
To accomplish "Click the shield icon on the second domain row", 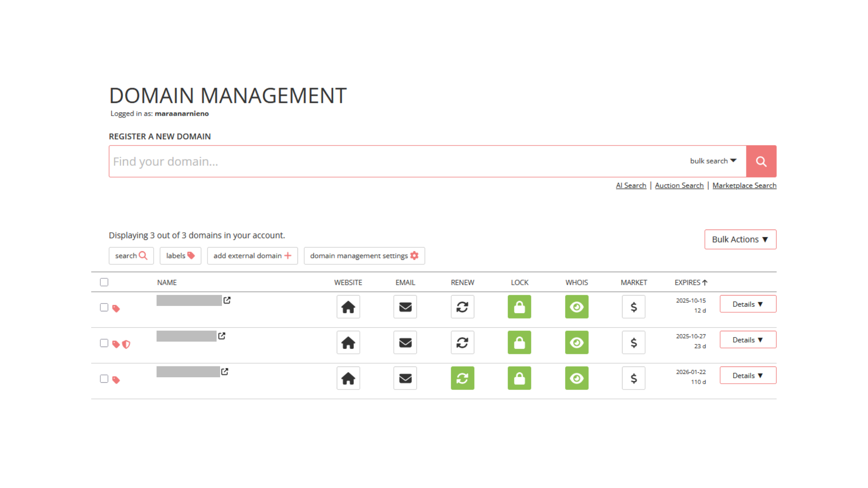I will pyautogui.click(x=127, y=344).
